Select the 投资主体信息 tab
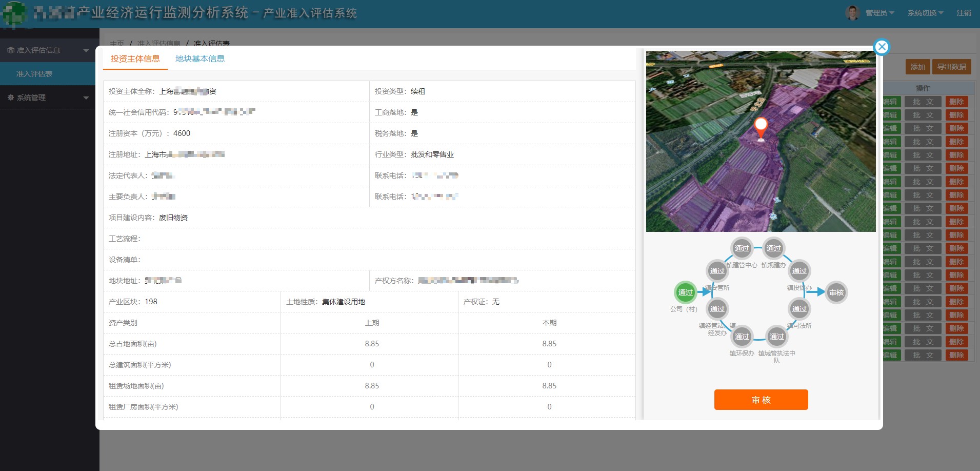 coord(135,58)
